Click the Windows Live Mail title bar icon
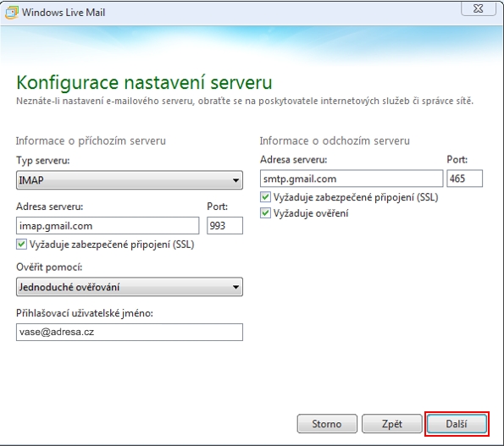 [x=12, y=12]
